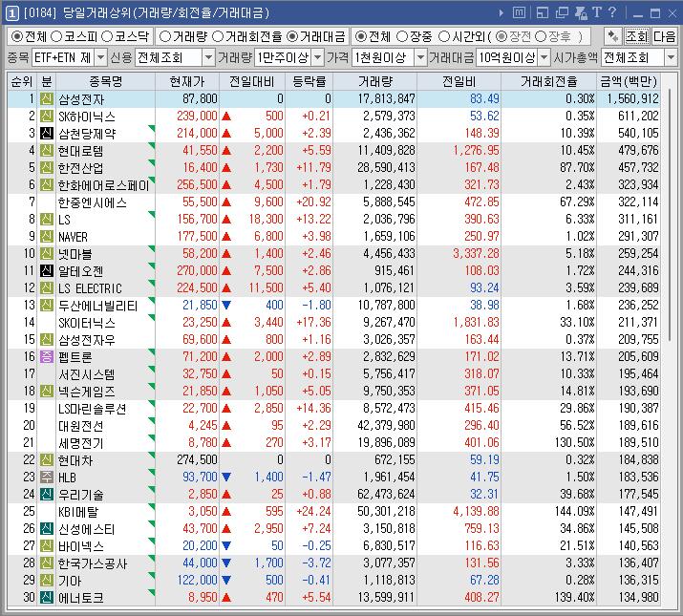
Task: Select the 거래대금 radio button
Action: pos(292,36)
